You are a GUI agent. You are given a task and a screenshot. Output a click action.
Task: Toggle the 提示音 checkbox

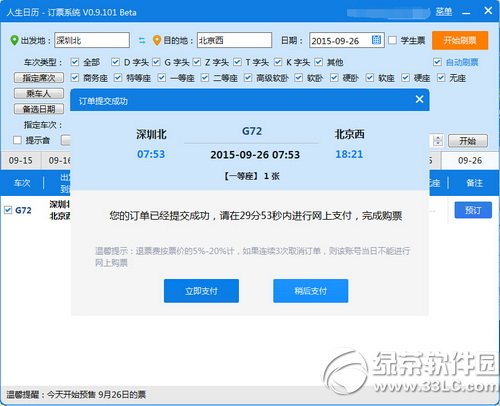(17, 140)
